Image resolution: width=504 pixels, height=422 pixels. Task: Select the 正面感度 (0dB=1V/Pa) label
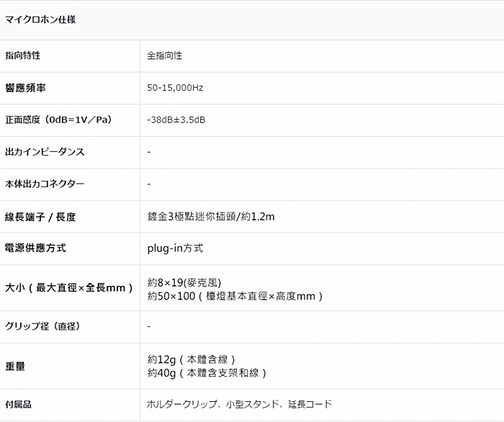[x=58, y=120]
